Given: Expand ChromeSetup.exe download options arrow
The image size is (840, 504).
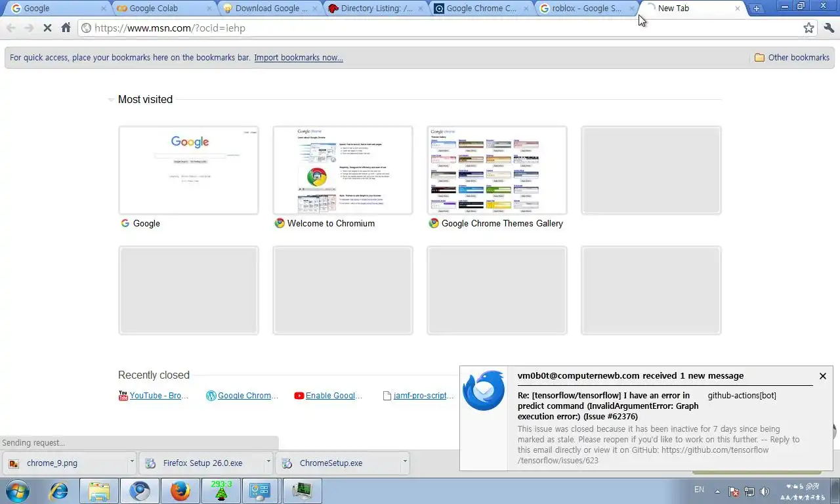Looking at the screenshot, I should (405, 463).
